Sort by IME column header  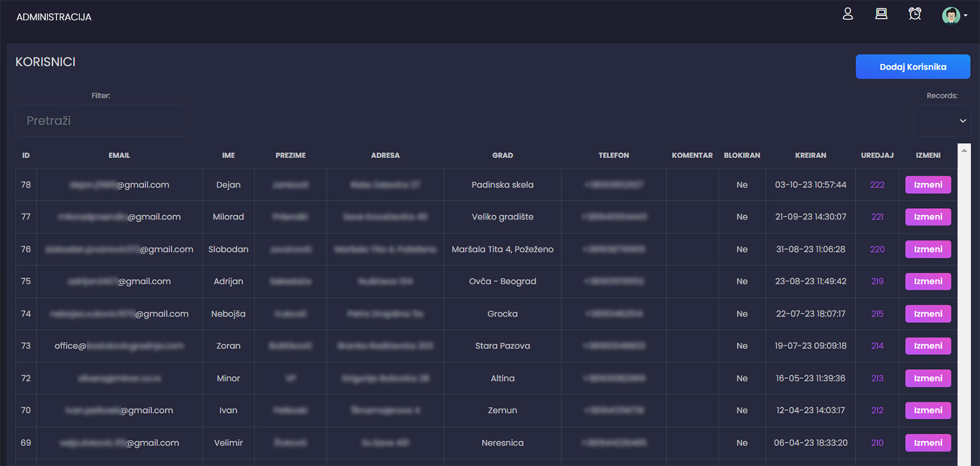tap(228, 155)
